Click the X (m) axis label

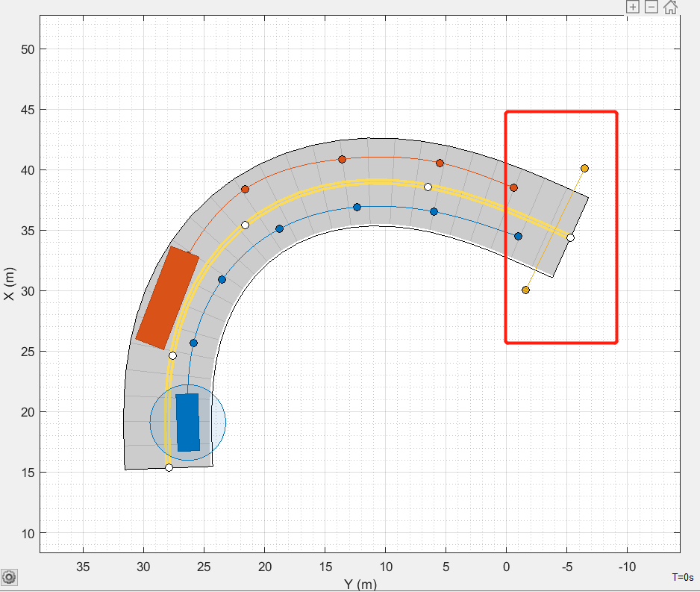pos(9,284)
